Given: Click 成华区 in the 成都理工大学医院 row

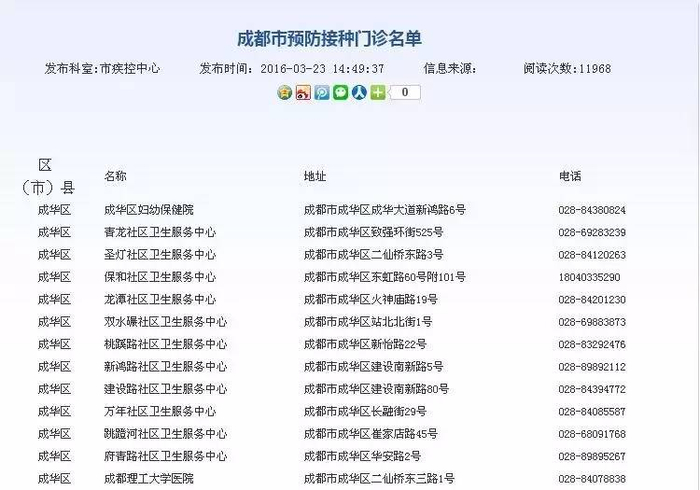Looking at the screenshot, I should (54, 478).
